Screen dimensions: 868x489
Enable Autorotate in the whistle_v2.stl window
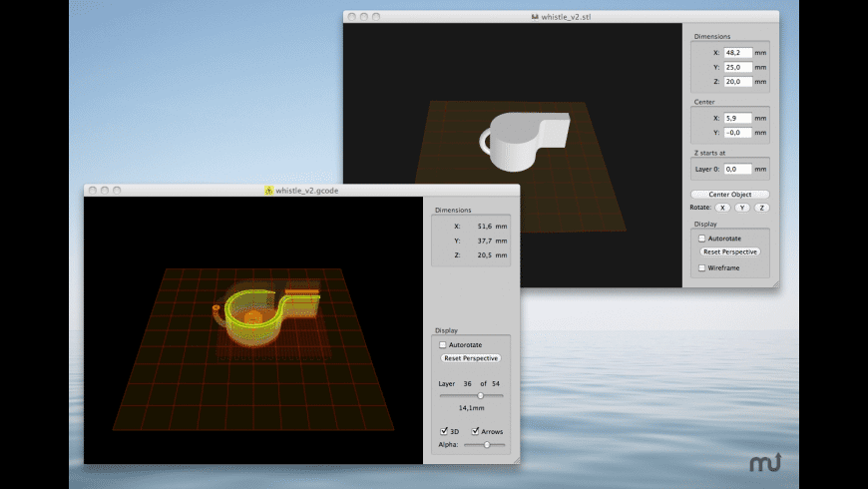[702, 239]
